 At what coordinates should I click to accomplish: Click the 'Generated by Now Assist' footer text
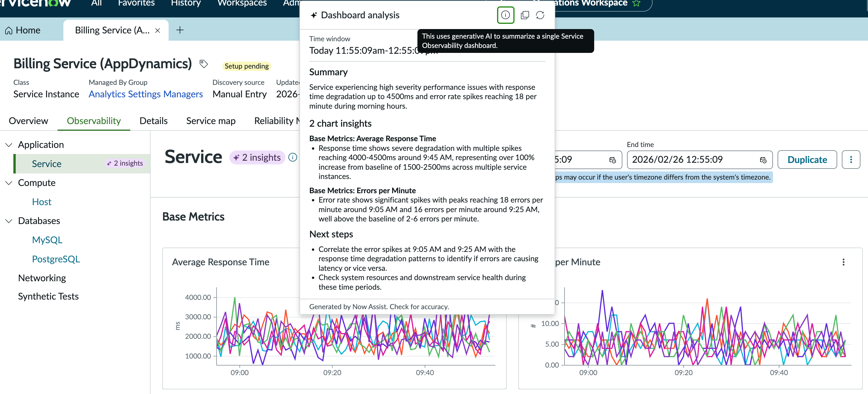pyautogui.click(x=379, y=307)
